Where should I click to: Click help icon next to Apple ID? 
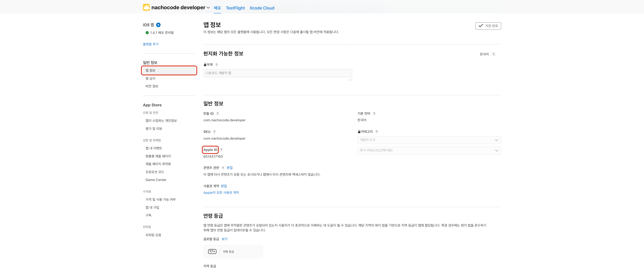coord(221,150)
